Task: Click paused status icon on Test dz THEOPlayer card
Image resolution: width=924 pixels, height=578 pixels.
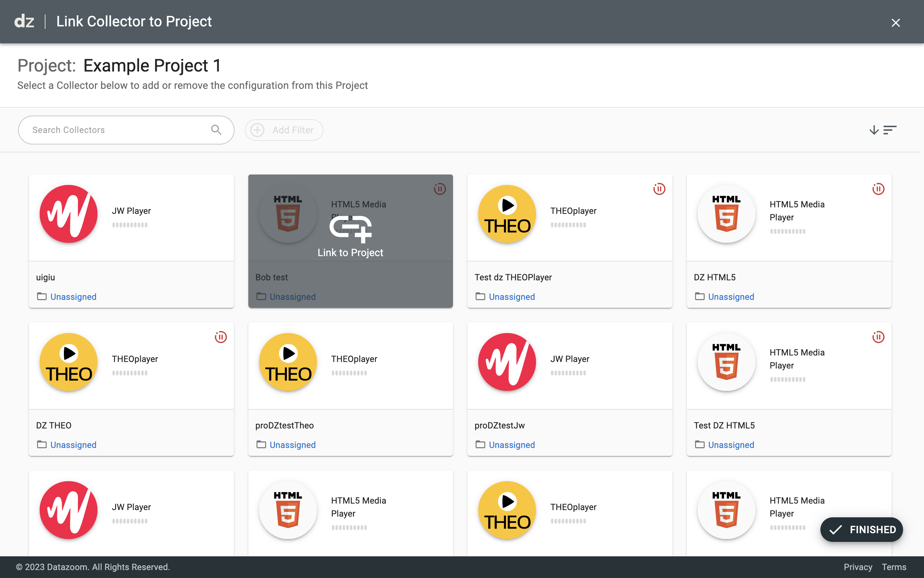Action: coord(659,189)
